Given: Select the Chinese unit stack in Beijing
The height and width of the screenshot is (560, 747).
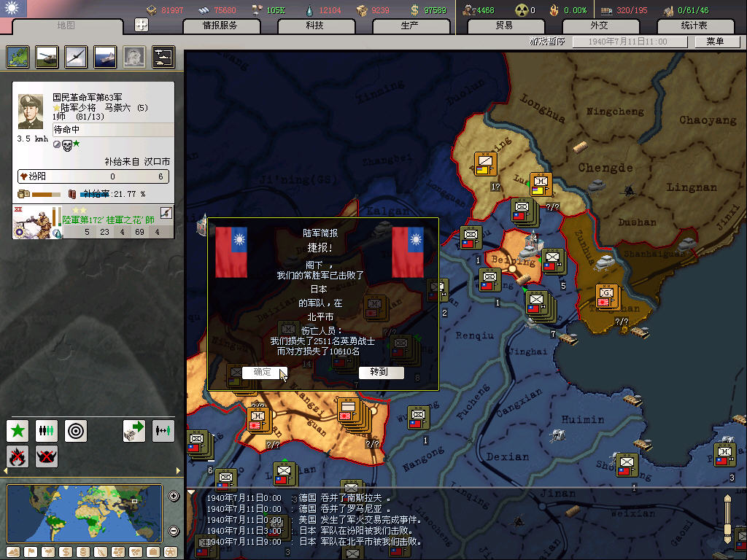Looking at the screenshot, I should click(x=553, y=260).
